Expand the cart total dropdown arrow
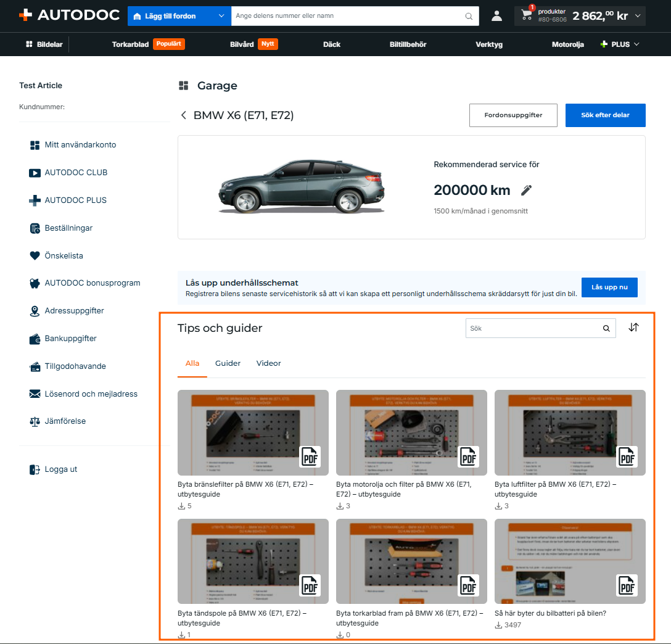 pos(638,16)
